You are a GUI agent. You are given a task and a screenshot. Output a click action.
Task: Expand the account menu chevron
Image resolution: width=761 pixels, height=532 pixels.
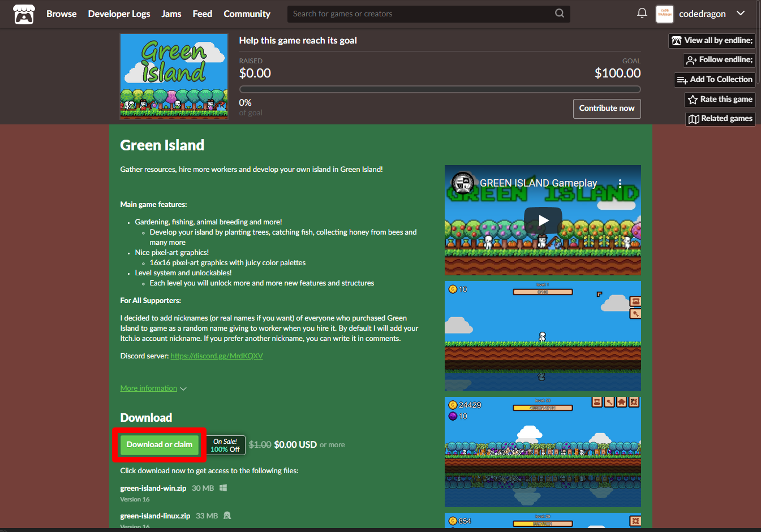(x=741, y=14)
